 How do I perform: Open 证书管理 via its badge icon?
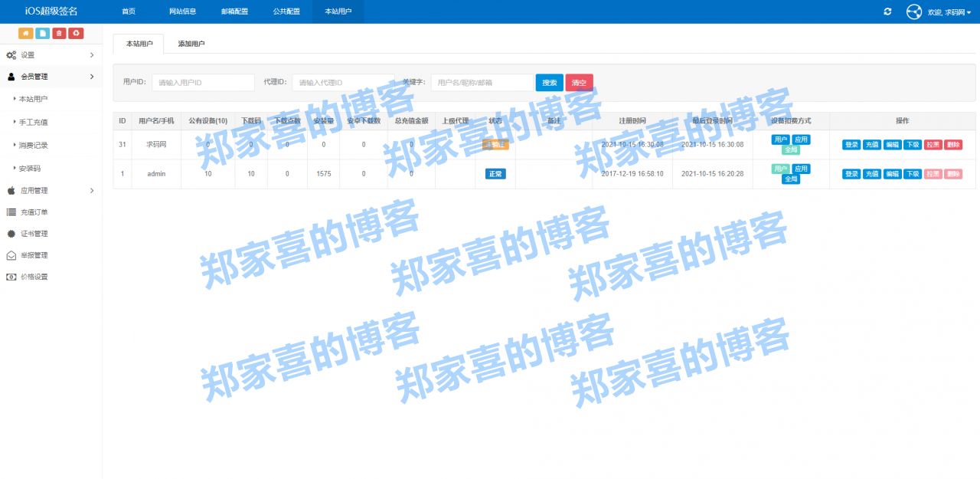pyautogui.click(x=11, y=234)
